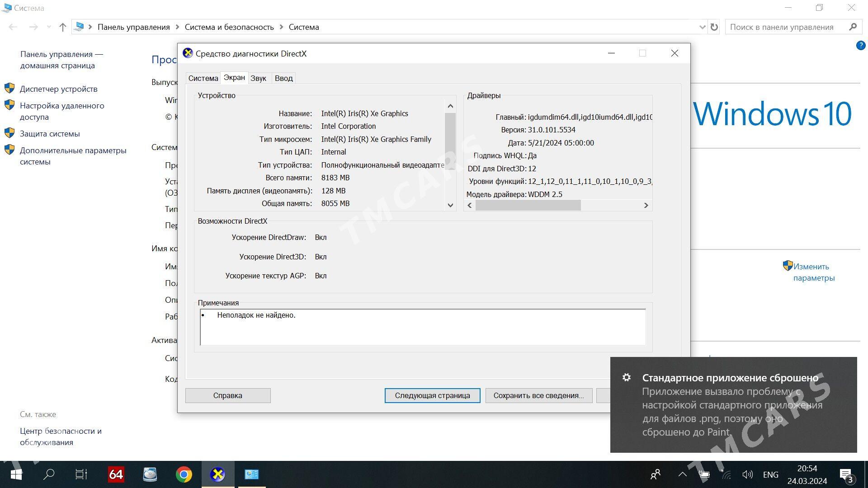Click inside the Примечания notes box

click(x=423, y=327)
